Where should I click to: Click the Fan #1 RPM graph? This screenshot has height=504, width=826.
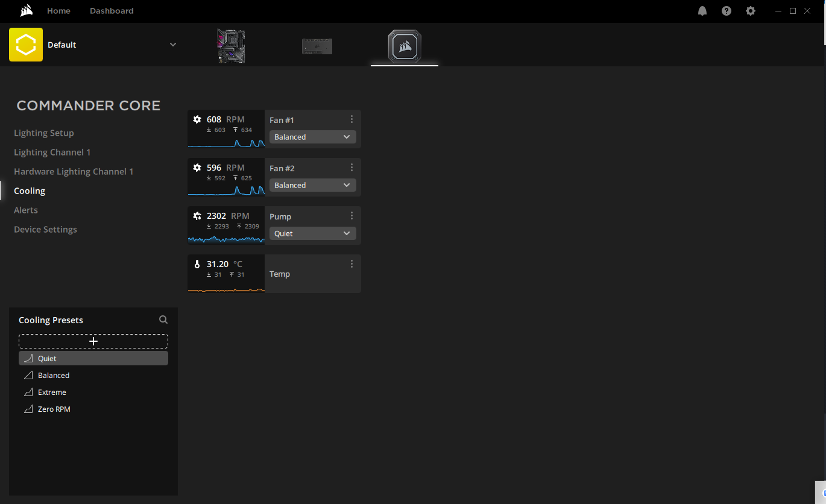click(x=226, y=142)
